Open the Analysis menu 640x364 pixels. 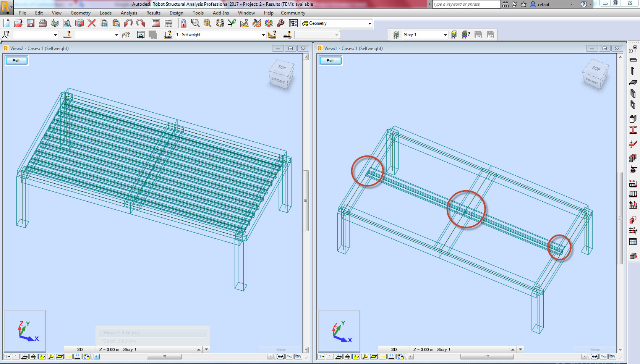[129, 13]
